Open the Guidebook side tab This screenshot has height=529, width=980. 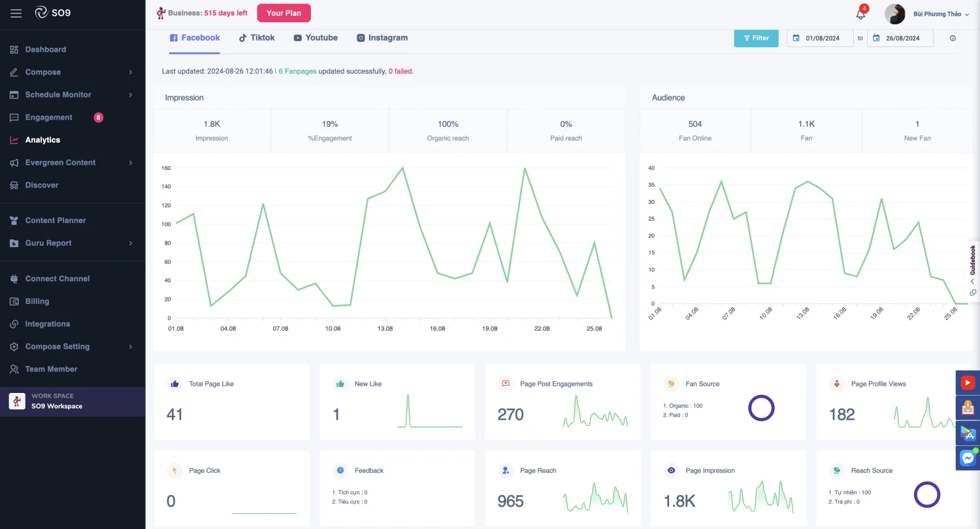[973, 271]
